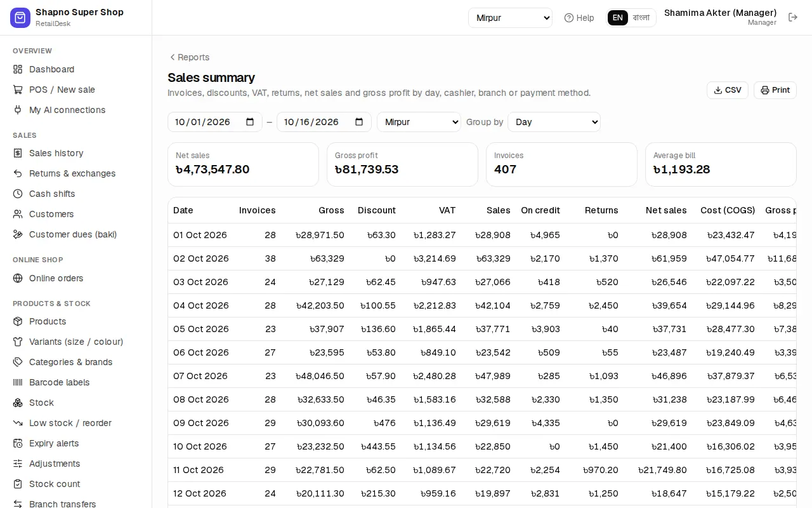Export the sales summary as CSV
Viewport: 812px width, 508px height.
(x=728, y=90)
